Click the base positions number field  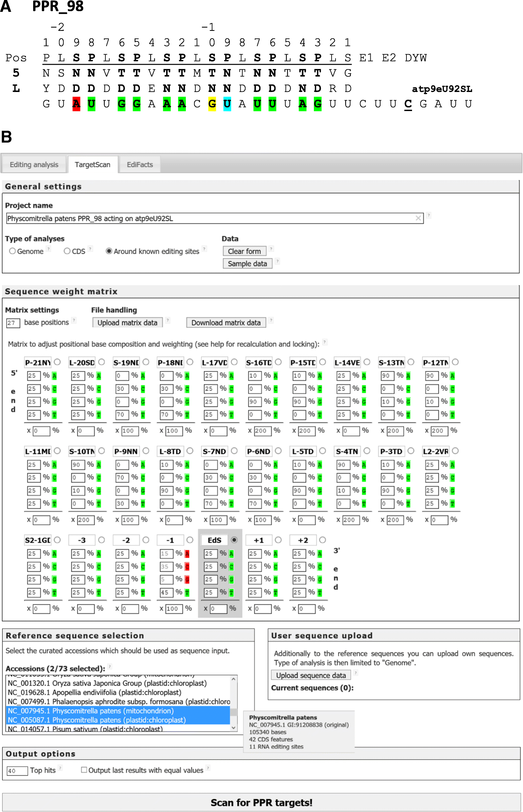coord(13,323)
